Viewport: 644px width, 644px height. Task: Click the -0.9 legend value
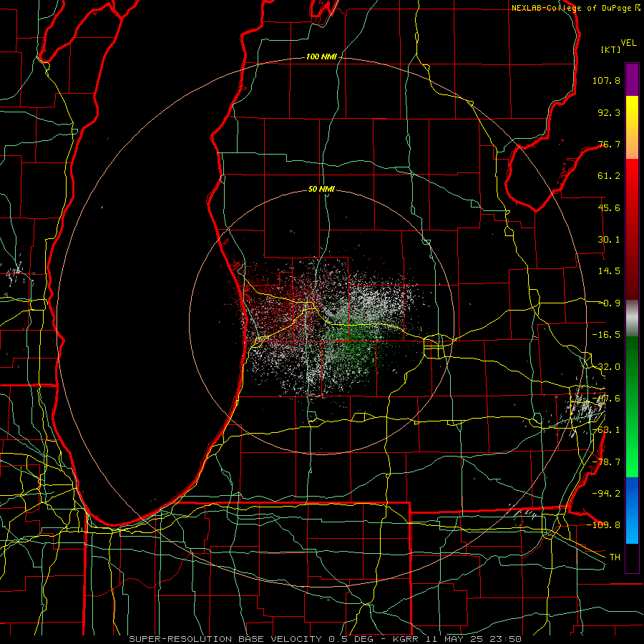pos(609,303)
